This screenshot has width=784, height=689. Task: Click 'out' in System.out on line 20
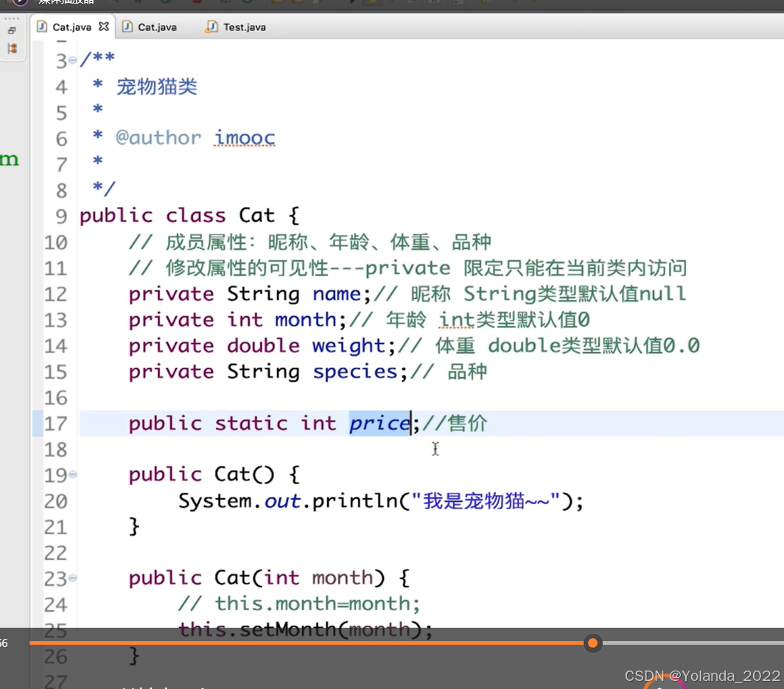(x=282, y=501)
